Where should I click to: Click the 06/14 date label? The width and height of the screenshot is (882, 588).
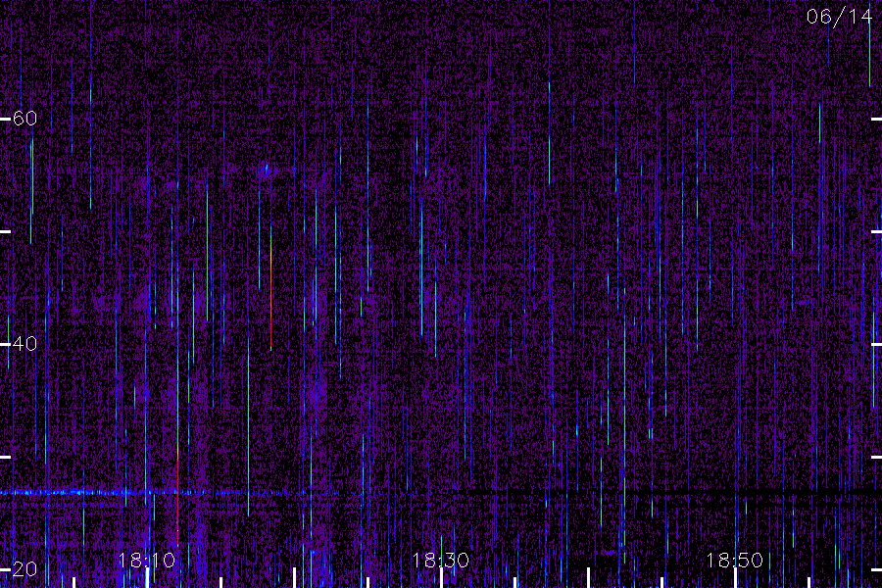(839, 17)
